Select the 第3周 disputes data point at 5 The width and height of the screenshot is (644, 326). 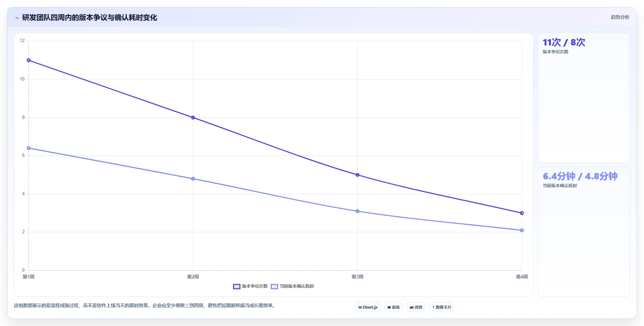[x=357, y=175]
